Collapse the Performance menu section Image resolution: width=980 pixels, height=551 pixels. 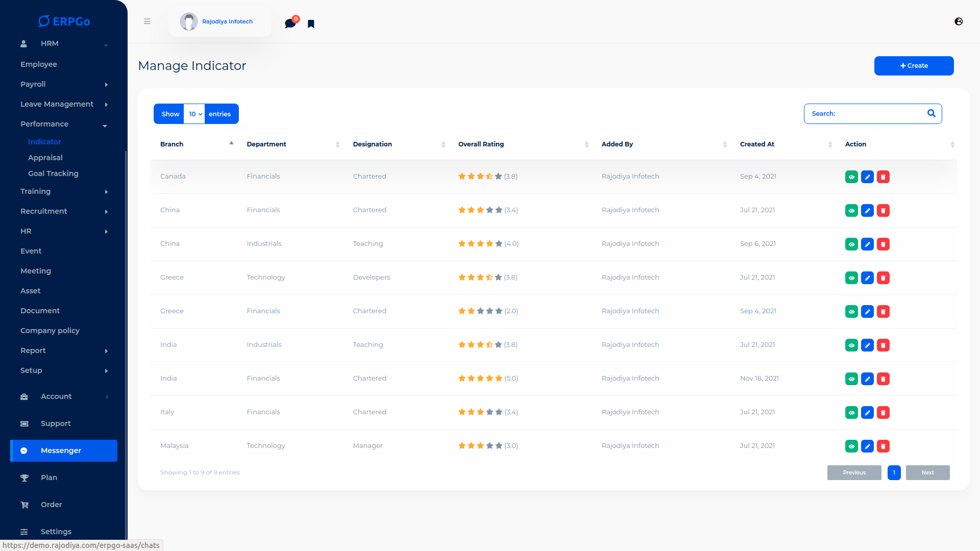coord(64,124)
